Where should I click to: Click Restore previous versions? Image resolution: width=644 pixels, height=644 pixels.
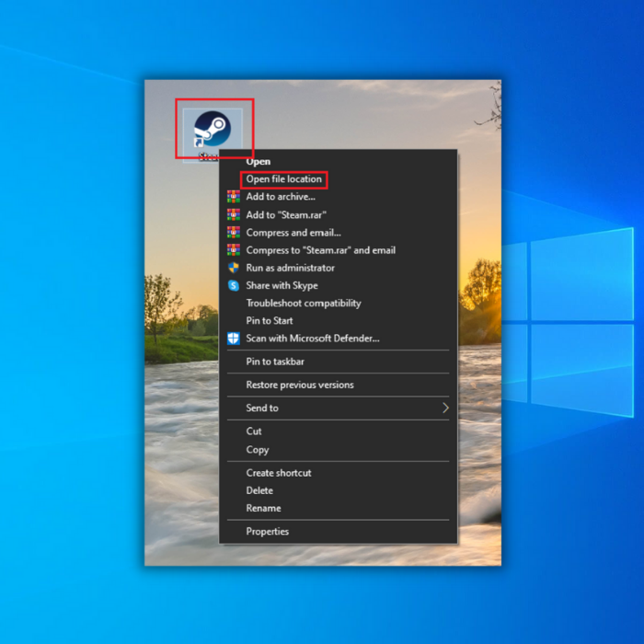coord(299,385)
